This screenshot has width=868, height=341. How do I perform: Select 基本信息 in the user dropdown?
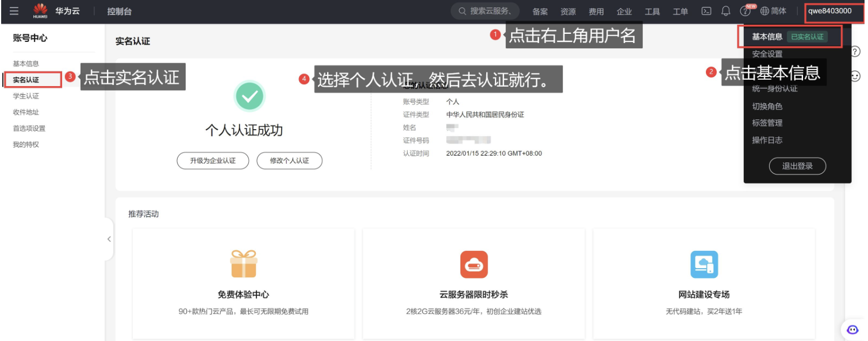(767, 37)
